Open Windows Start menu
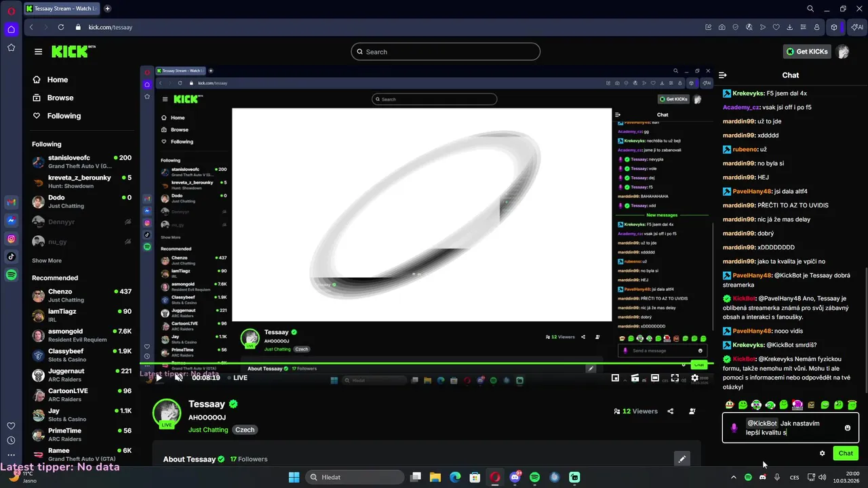This screenshot has width=868, height=488. pyautogui.click(x=294, y=477)
